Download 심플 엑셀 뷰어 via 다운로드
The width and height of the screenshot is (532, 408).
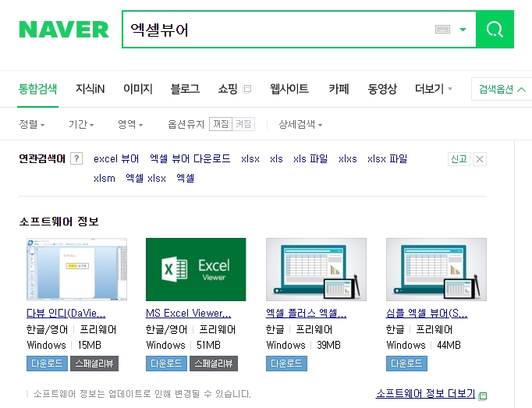tap(407, 364)
